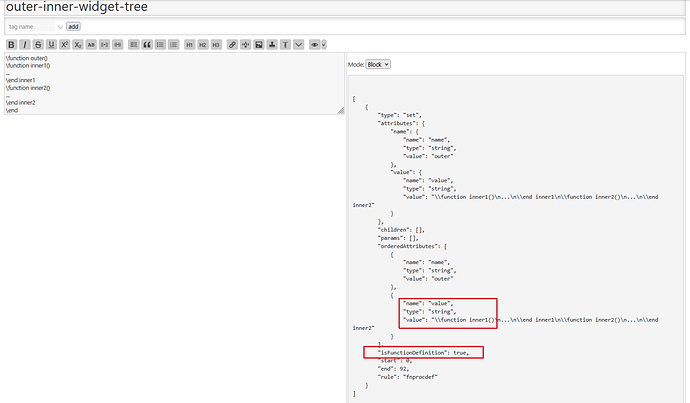
Task: Apply underline formatting
Action: (51, 45)
